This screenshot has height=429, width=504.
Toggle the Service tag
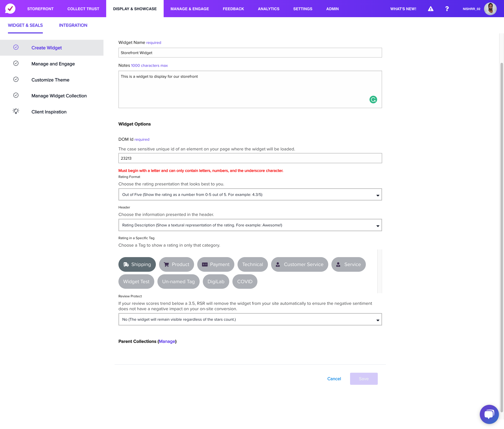click(x=349, y=264)
